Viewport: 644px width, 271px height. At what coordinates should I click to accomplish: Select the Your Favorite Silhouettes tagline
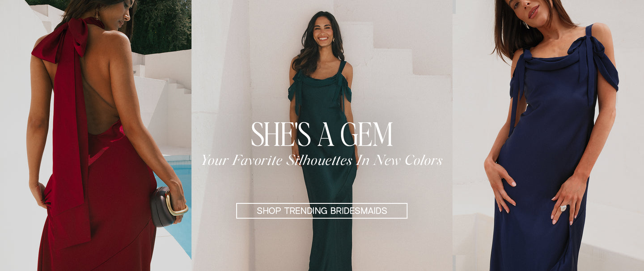[322, 160]
